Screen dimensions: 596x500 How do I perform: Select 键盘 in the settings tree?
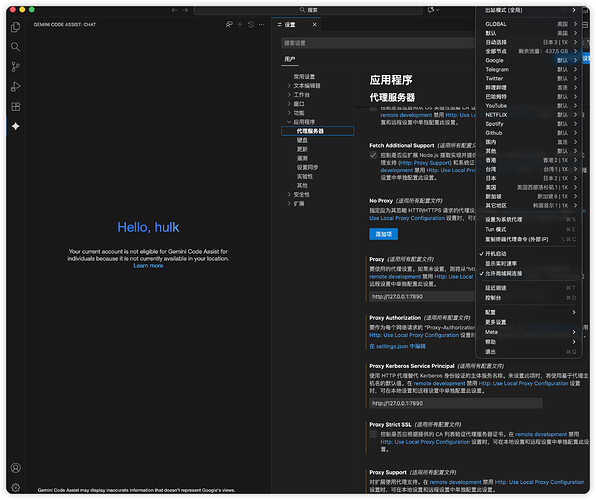tap(302, 140)
